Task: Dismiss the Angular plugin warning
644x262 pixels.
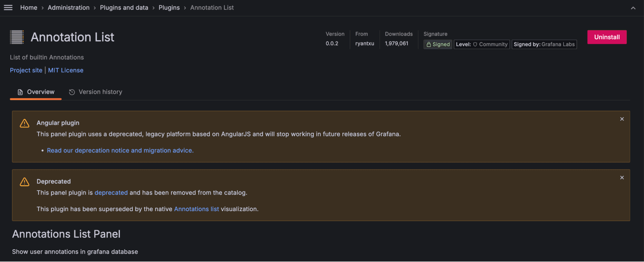Action: [x=622, y=119]
